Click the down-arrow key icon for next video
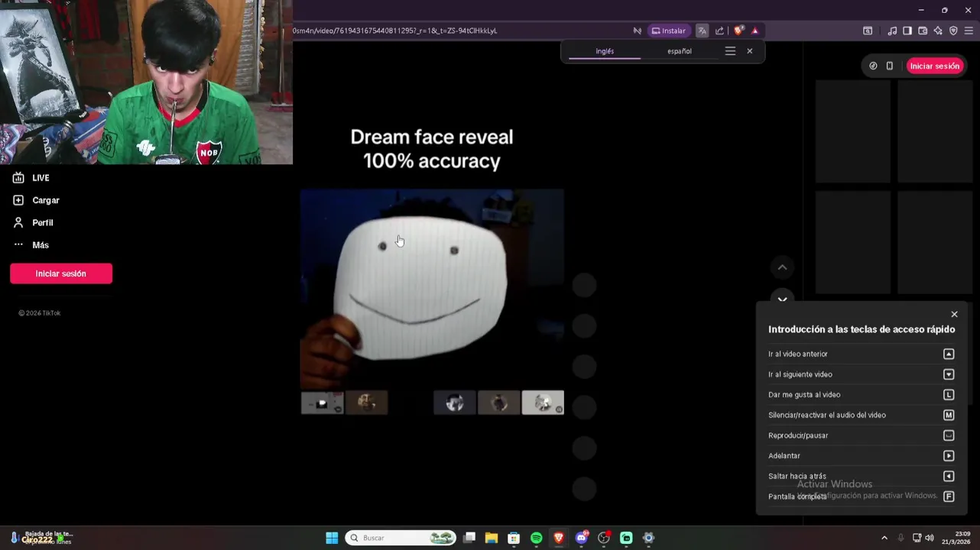 [x=949, y=374]
